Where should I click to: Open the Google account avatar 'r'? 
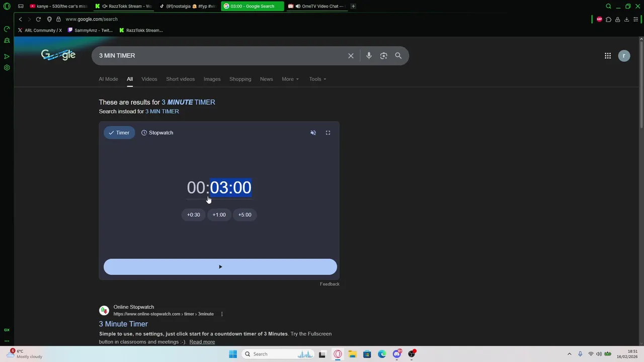(x=624, y=56)
